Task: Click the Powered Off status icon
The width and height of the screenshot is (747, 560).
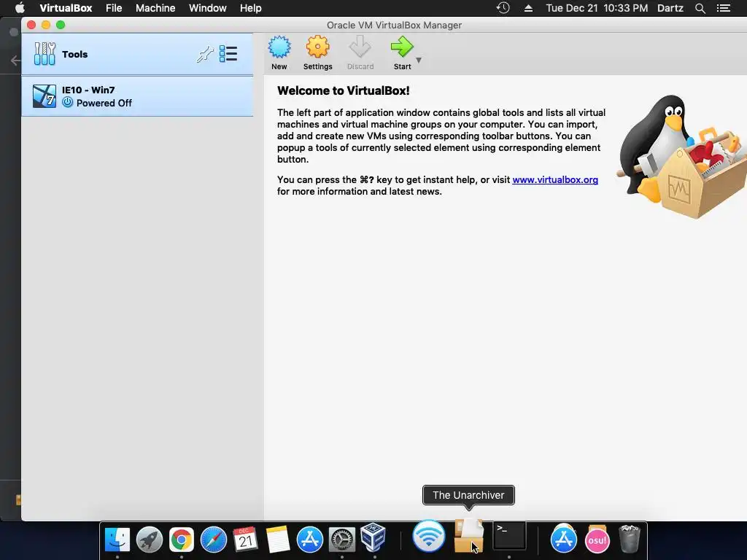Action: [68, 102]
